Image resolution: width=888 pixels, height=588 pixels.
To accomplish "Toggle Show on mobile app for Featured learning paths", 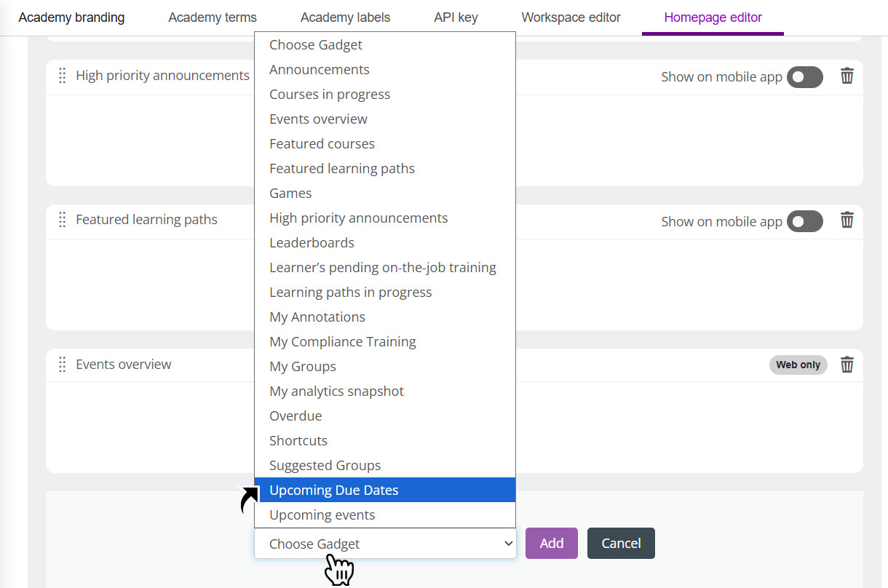I will coord(804,220).
